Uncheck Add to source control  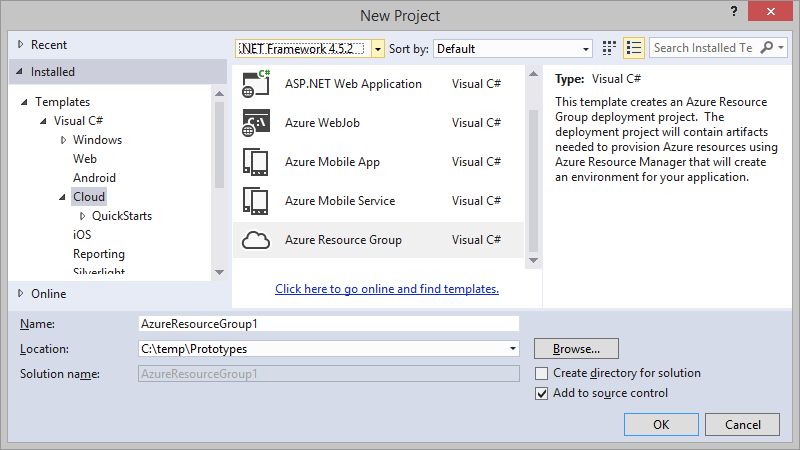[x=541, y=393]
